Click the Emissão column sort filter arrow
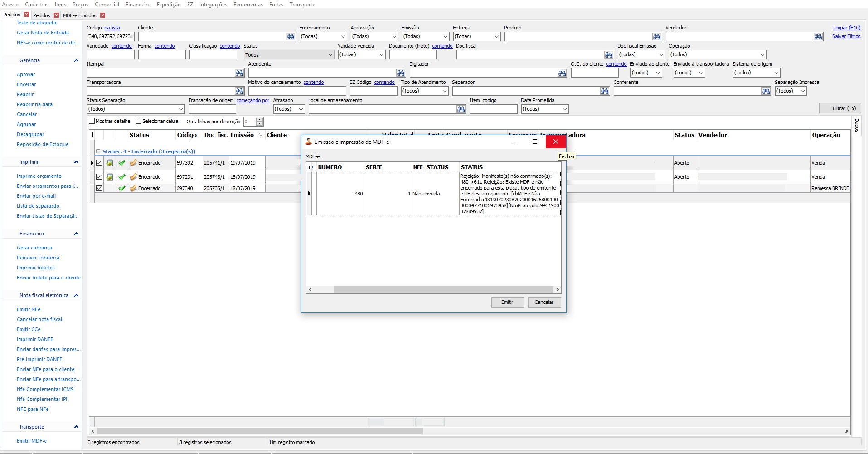This screenshot has width=868, height=454. click(x=261, y=135)
